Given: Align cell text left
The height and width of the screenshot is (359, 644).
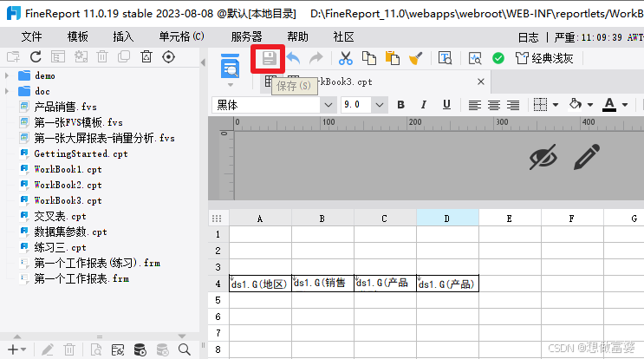Looking at the screenshot, I should coord(475,105).
